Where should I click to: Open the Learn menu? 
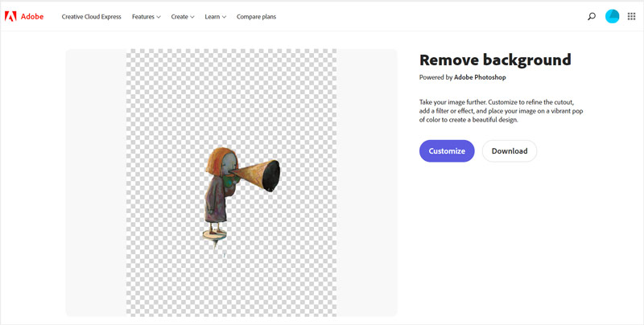(x=213, y=16)
